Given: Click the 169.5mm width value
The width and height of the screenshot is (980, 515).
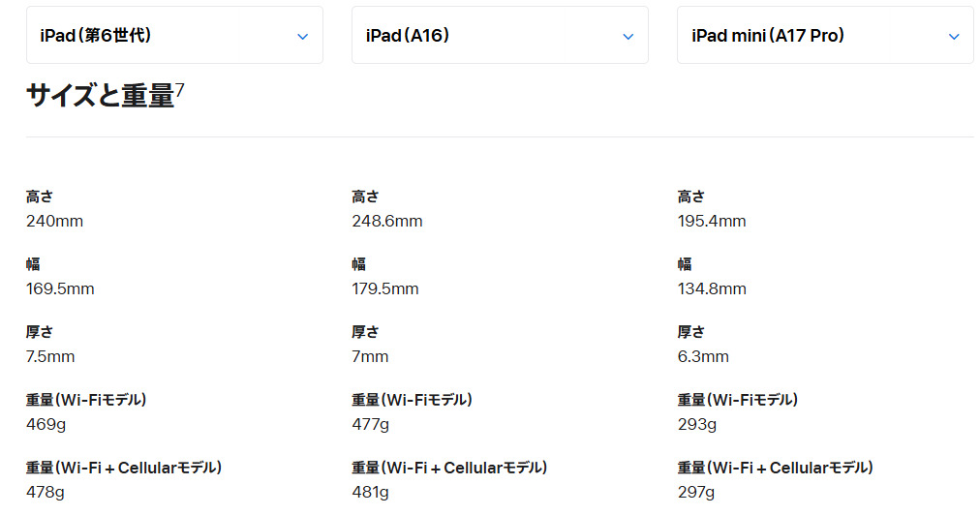Looking at the screenshot, I should tap(60, 288).
